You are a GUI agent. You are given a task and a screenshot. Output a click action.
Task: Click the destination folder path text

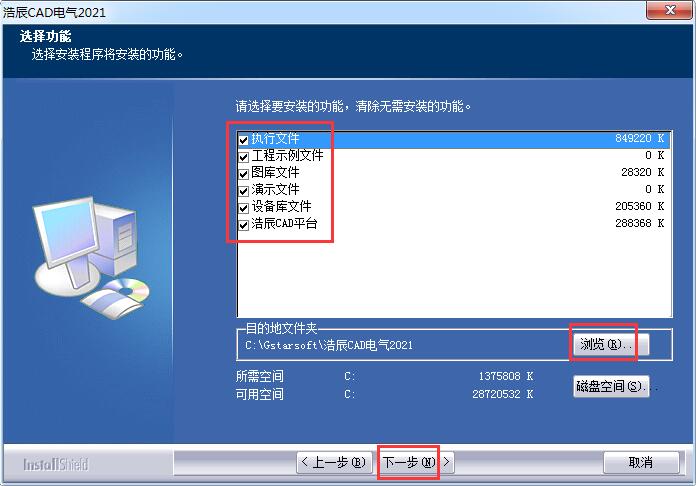point(329,345)
